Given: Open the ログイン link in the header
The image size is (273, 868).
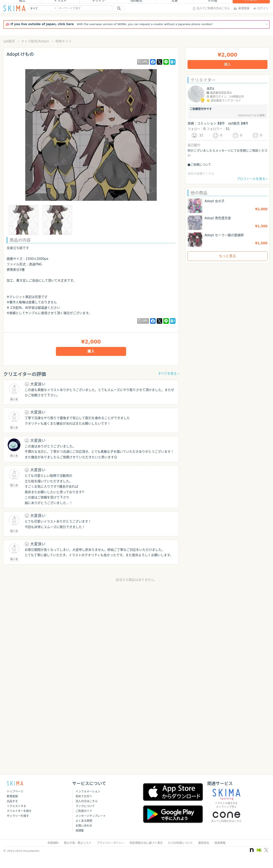Looking at the screenshot, I should coord(261,9).
